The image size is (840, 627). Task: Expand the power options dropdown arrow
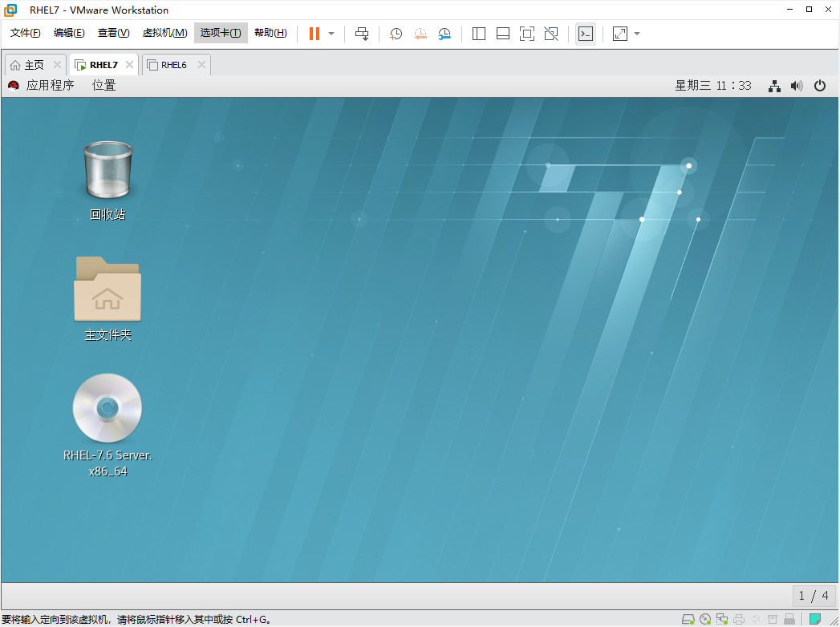tap(331, 34)
